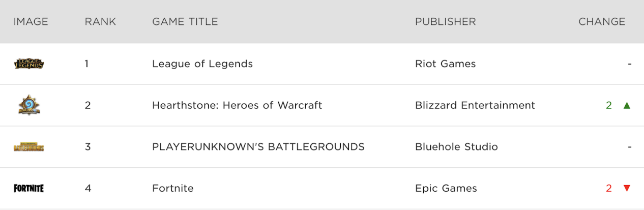
Task: Open the League of Legends title link
Action: tap(202, 64)
